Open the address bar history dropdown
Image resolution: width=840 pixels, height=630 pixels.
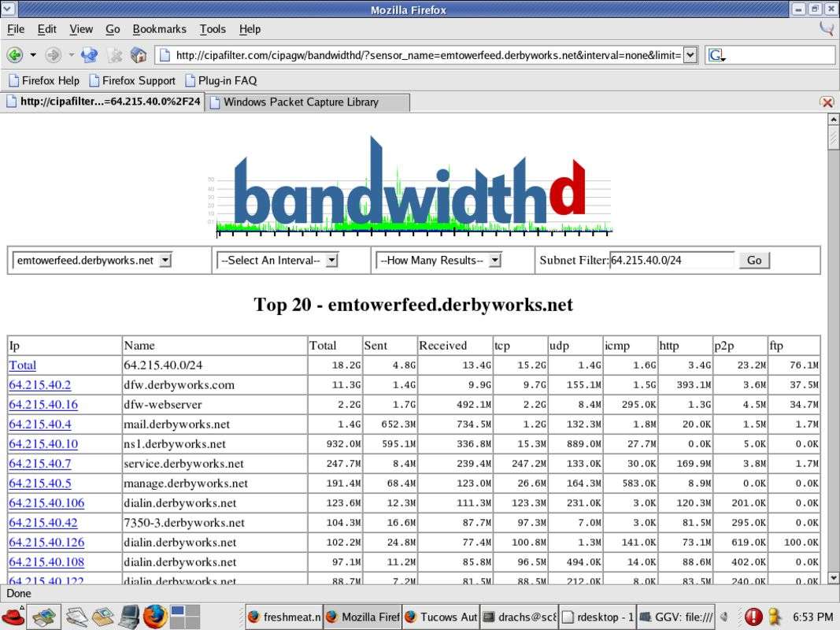pos(690,55)
